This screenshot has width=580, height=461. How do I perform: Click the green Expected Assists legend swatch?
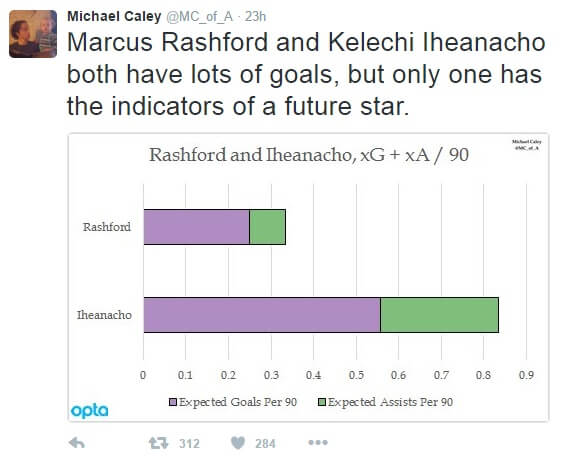coord(322,402)
